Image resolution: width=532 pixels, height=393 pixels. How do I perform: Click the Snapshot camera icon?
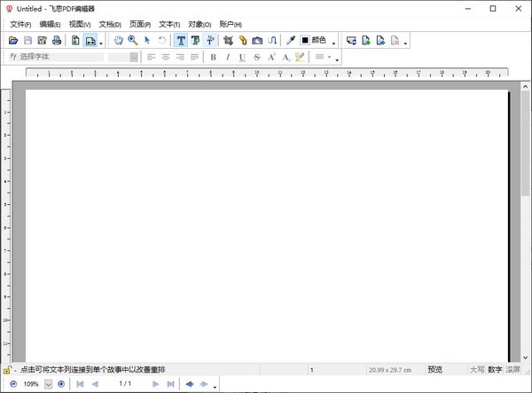[257, 41]
